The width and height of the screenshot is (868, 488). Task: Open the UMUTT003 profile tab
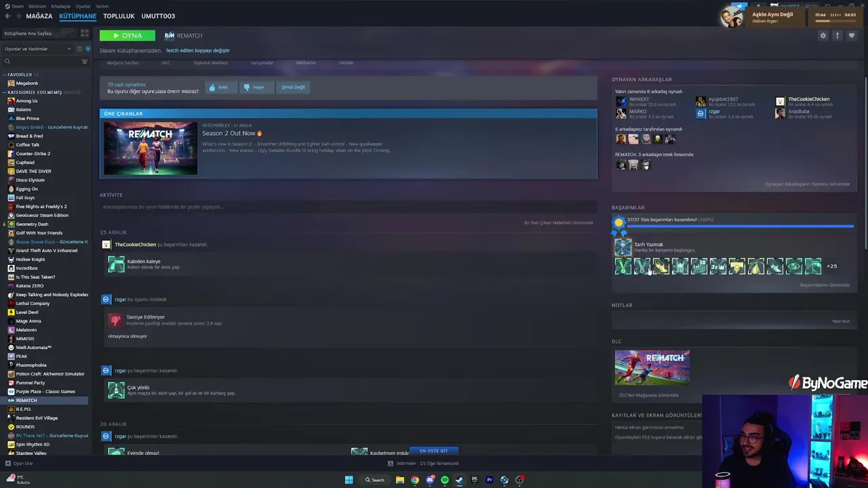click(158, 16)
